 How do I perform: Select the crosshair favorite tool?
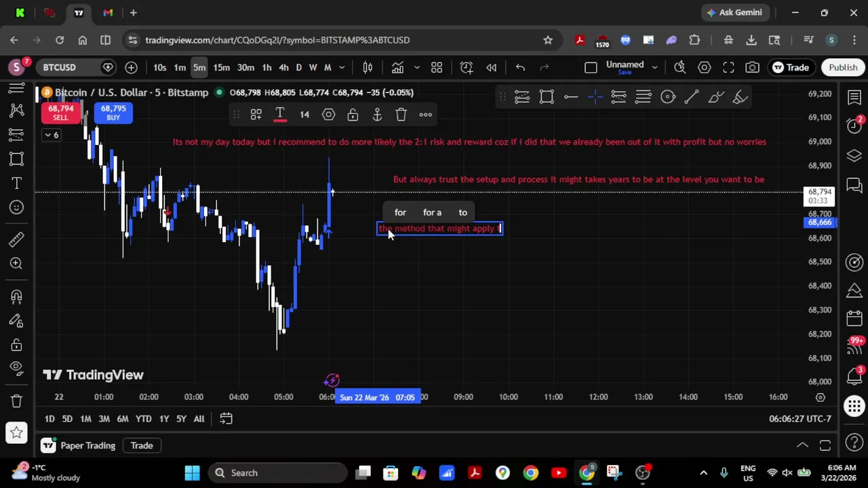pyautogui.click(x=595, y=98)
